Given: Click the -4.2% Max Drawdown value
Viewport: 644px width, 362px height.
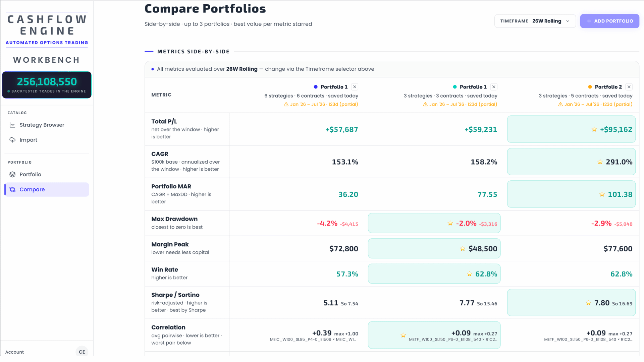Looking at the screenshot, I should [x=327, y=223].
